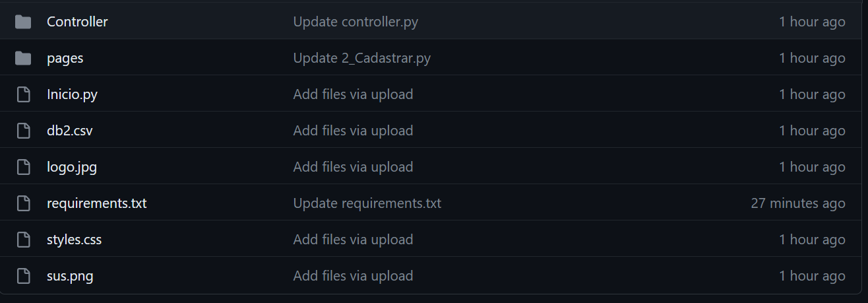This screenshot has width=868, height=303.
Task: Open the 'Update requirements.txt' commit message
Action: coord(367,203)
